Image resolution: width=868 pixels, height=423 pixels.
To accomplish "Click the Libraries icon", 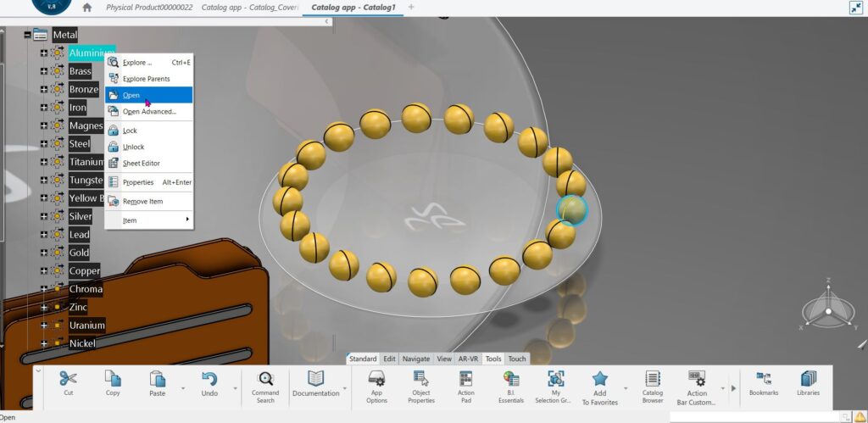I will click(x=809, y=379).
